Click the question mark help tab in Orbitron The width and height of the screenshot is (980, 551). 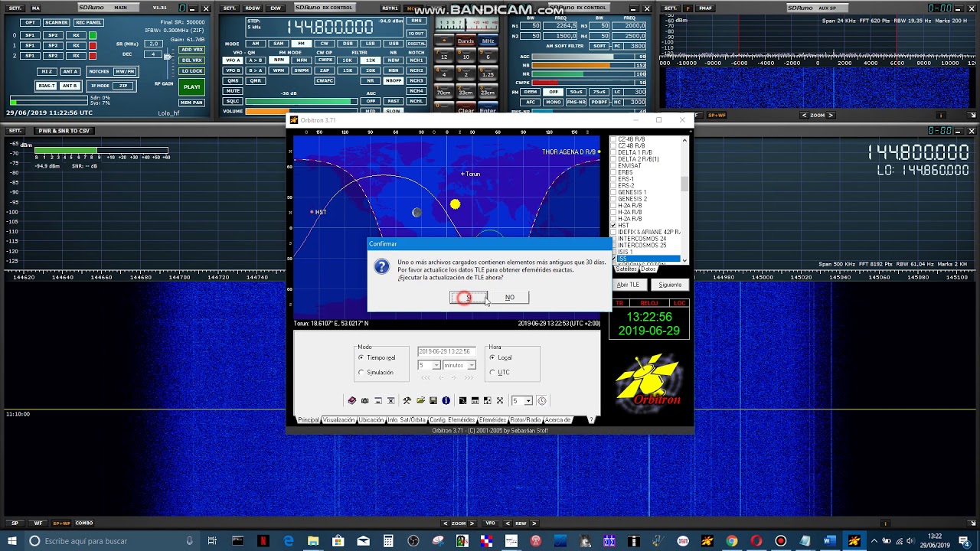pyautogui.click(x=591, y=420)
